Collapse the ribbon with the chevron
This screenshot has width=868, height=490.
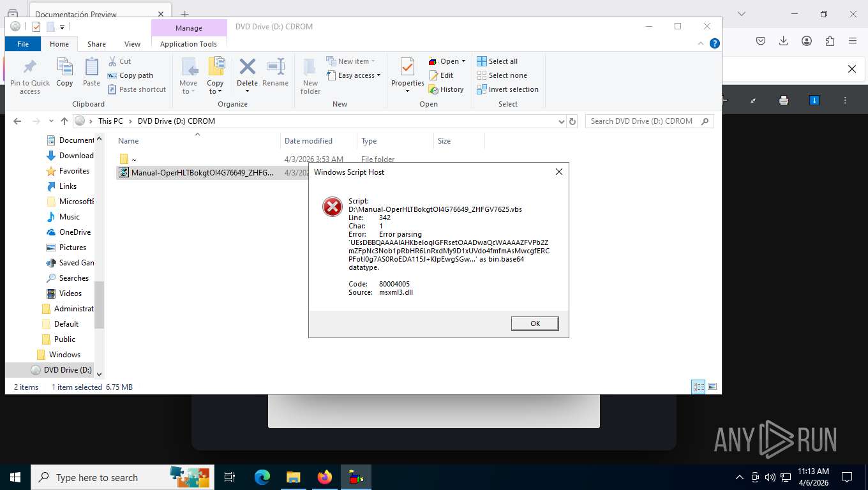tap(702, 43)
